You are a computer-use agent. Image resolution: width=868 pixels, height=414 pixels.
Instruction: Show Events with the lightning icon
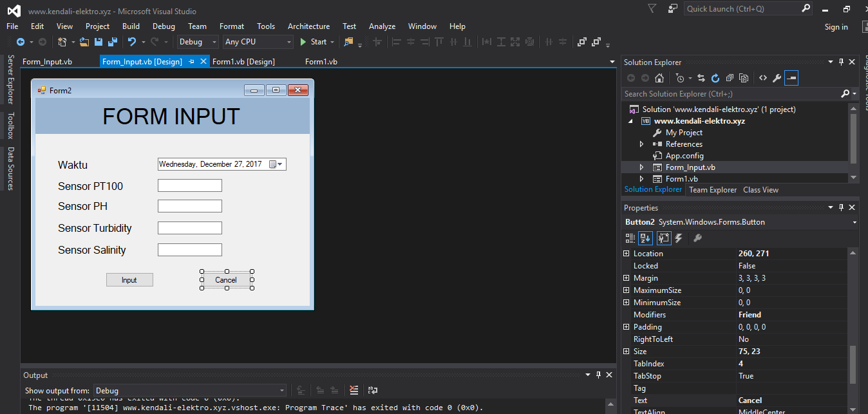coord(678,238)
